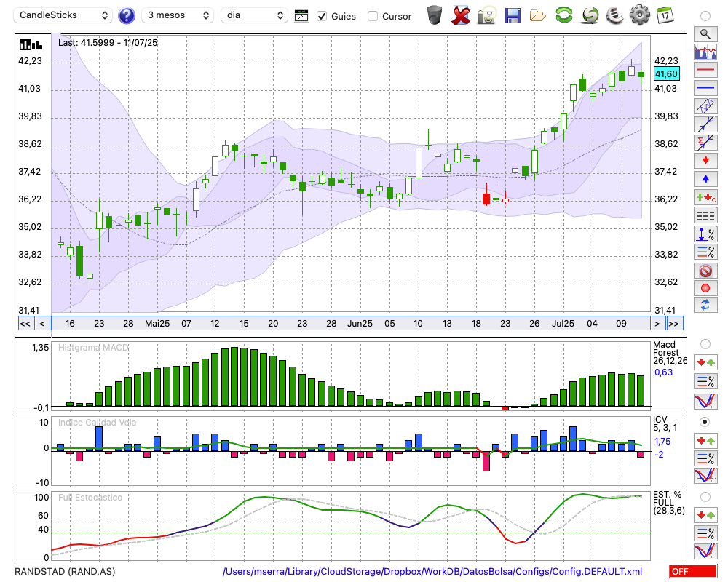Click the dashed lines tool icon
The width and height of the screenshot is (728, 582).
pyautogui.click(x=705, y=215)
